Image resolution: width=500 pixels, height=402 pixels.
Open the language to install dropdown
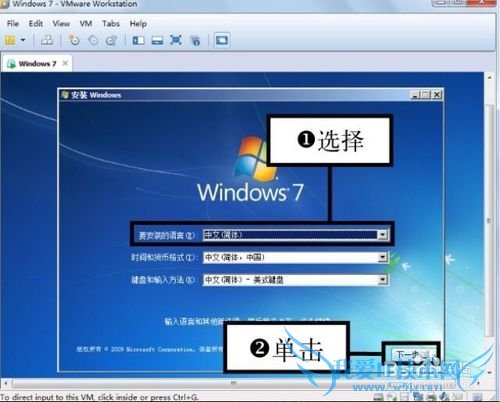[x=383, y=235]
